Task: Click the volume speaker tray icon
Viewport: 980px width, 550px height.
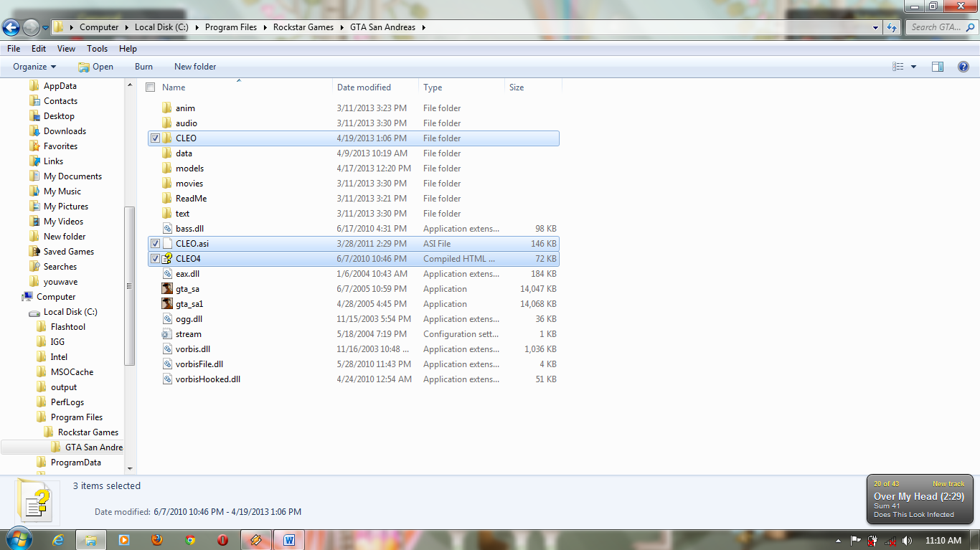Action: (x=908, y=541)
